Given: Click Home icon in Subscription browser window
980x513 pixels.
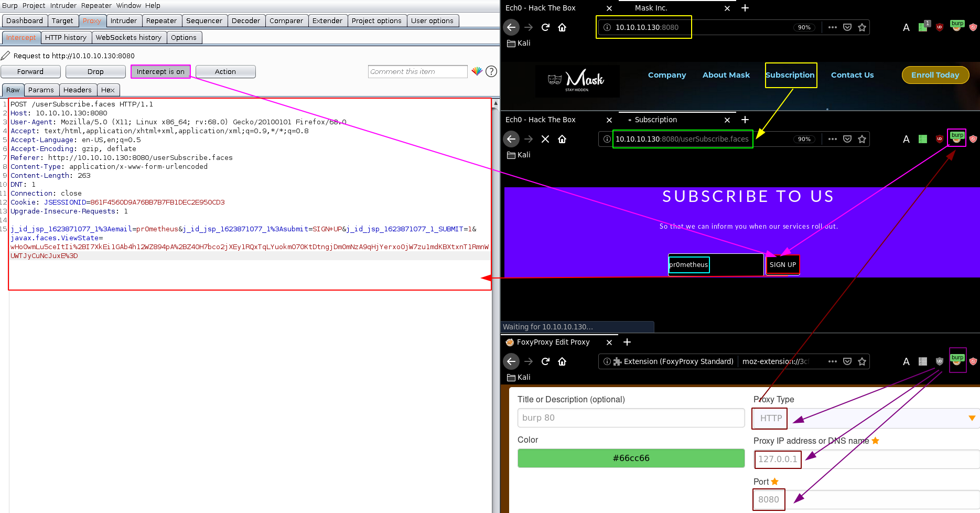Looking at the screenshot, I should point(562,139).
